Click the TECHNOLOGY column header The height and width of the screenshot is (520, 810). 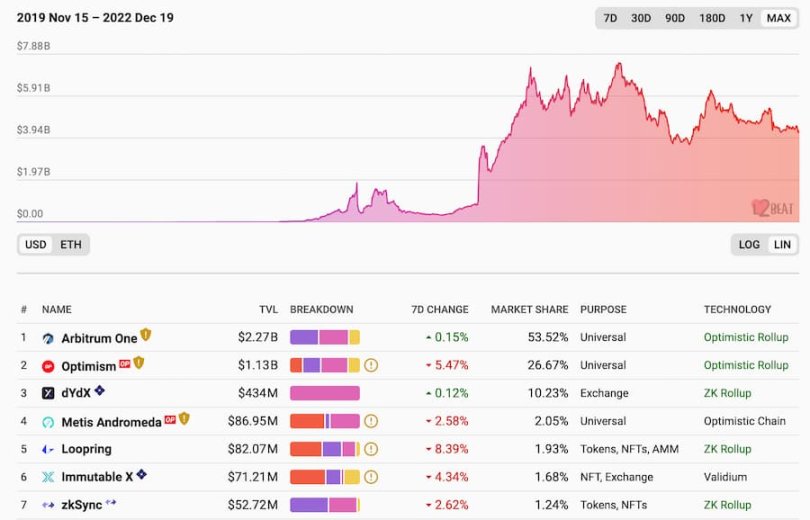tap(737, 310)
